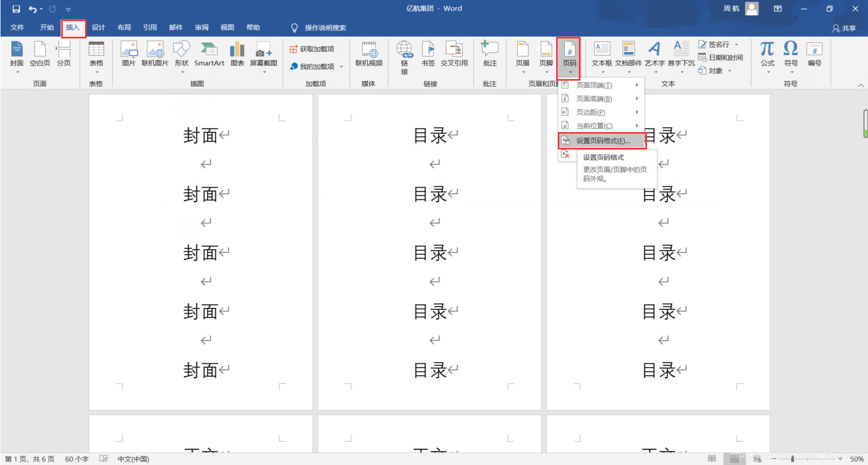Viewport: 868px width, 465px height.
Task: Click the vertical scrollbar thumb
Action: 865,123
